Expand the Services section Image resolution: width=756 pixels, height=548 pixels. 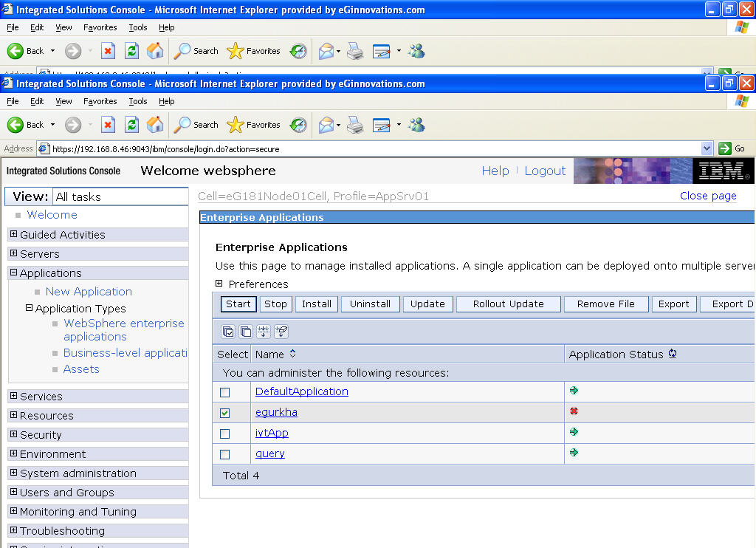tap(13, 396)
